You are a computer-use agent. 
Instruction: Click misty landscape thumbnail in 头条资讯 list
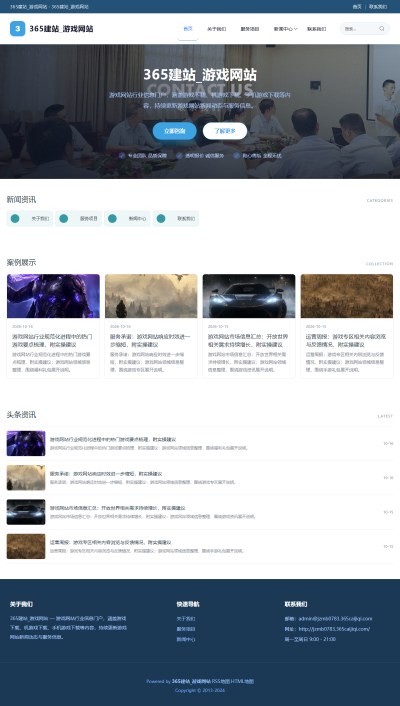pos(26,478)
